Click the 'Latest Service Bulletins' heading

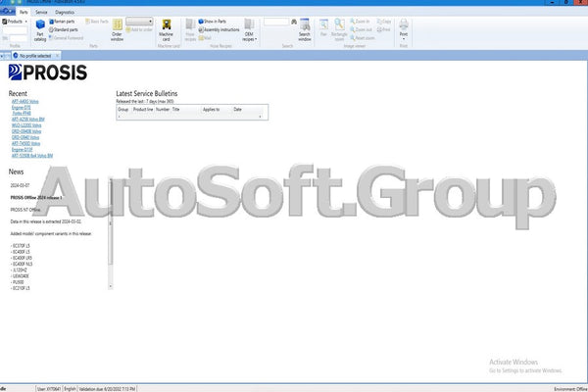tap(147, 93)
